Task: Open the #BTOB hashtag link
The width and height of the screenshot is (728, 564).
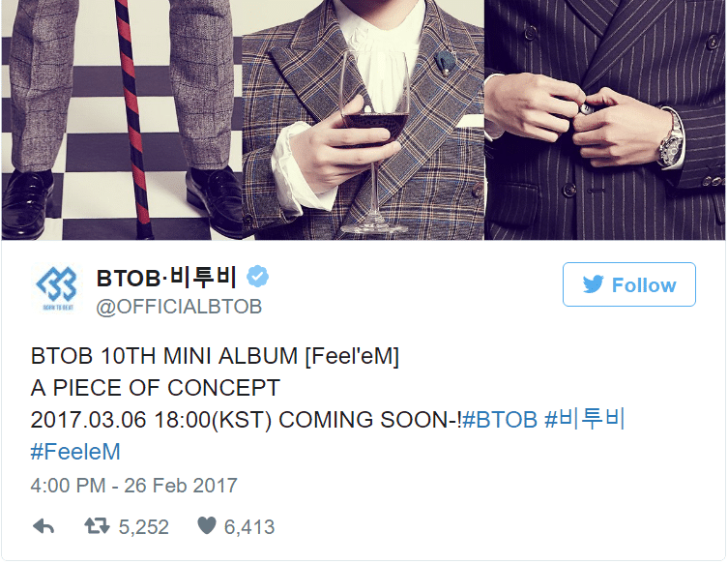Action: click(x=500, y=420)
